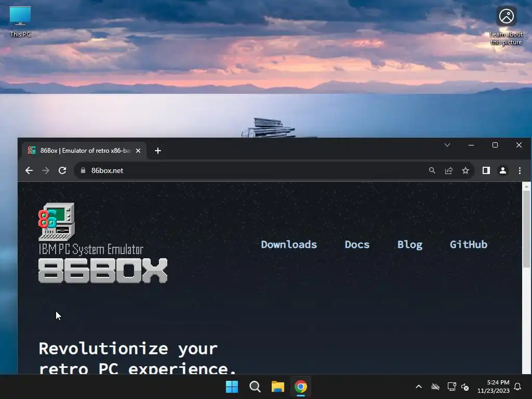Reload the 86box.net page
The width and height of the screenshot is (532, 399).
pyautogui.click(x=62, y=170)
